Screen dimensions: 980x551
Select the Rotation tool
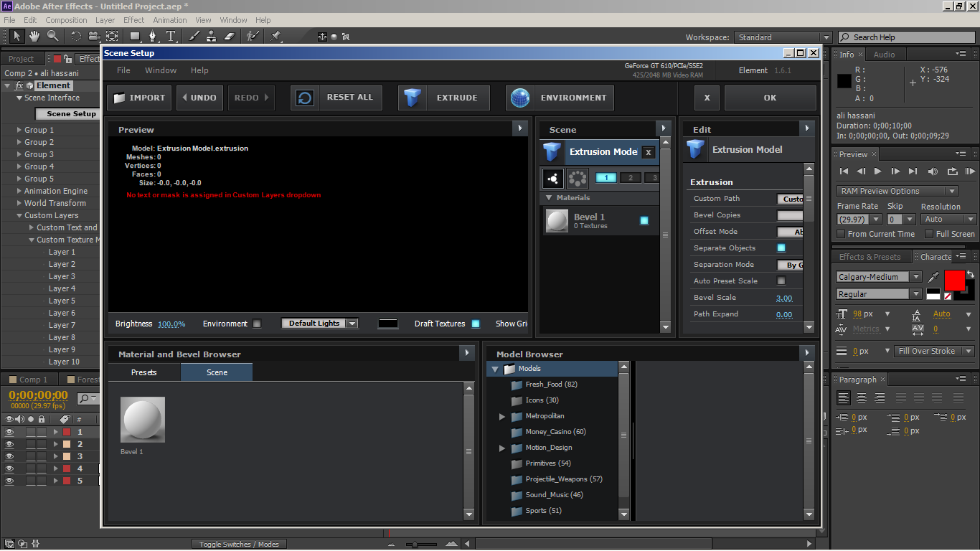[x=76, y=36]
